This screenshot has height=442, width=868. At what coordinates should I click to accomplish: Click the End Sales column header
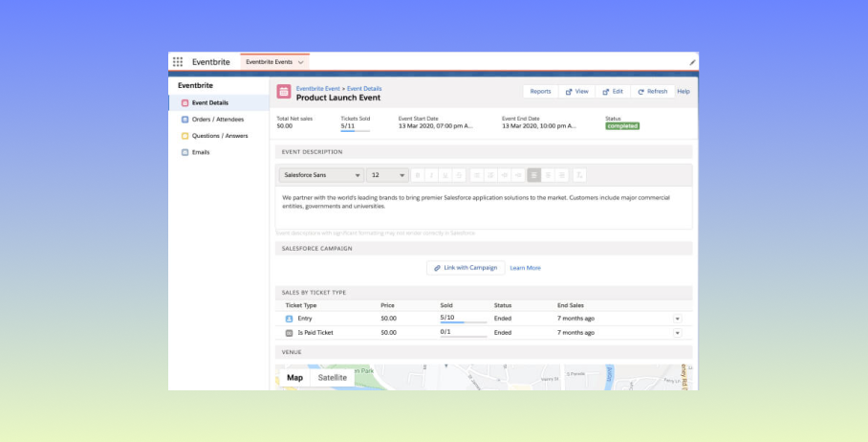pos(570,306)
